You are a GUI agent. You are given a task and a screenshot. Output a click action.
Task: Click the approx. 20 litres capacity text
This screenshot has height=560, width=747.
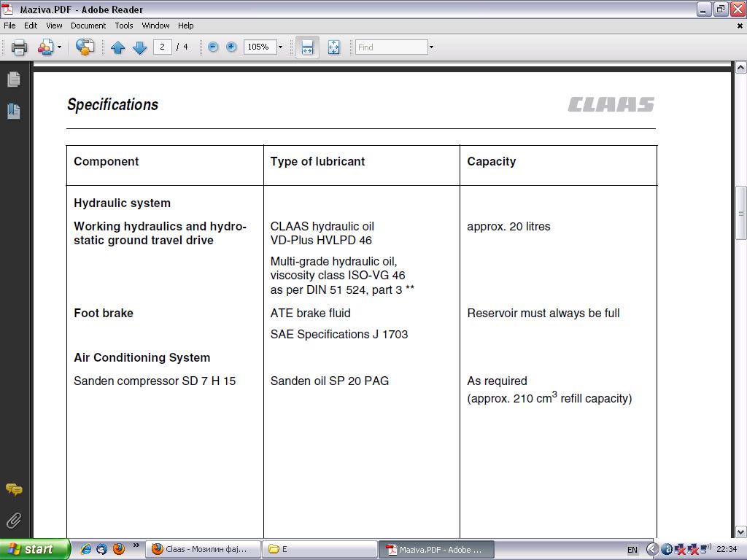[508, 227]
